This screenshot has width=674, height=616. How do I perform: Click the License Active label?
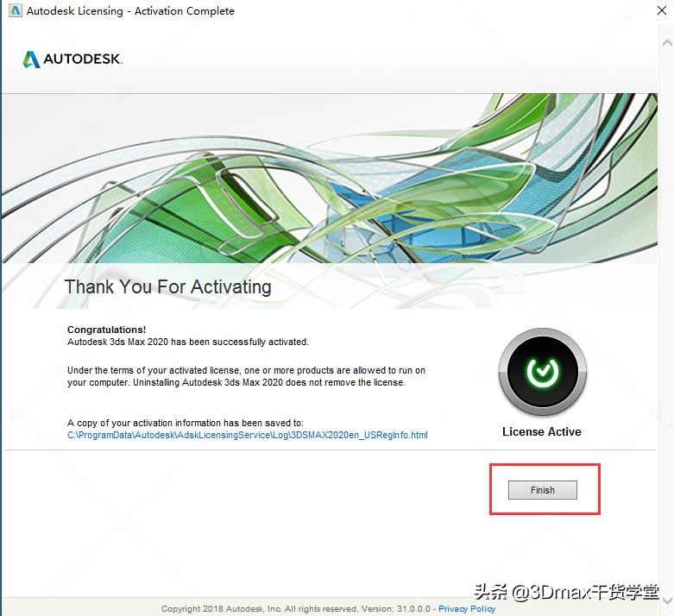(x=542, y=431)
